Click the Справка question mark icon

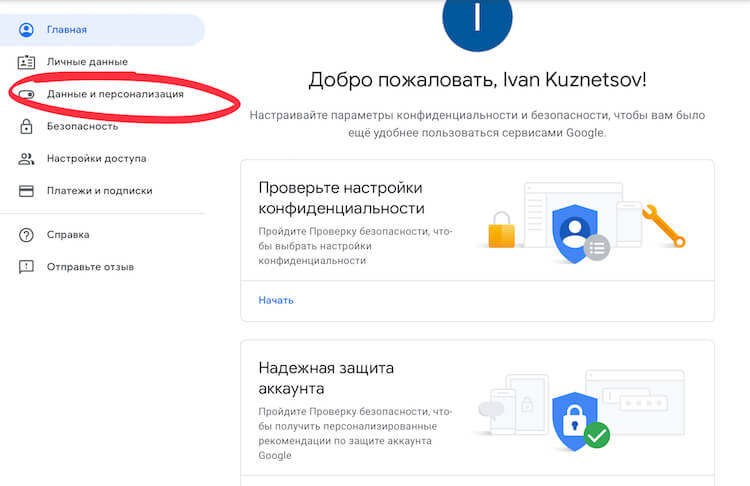point(27,235)
